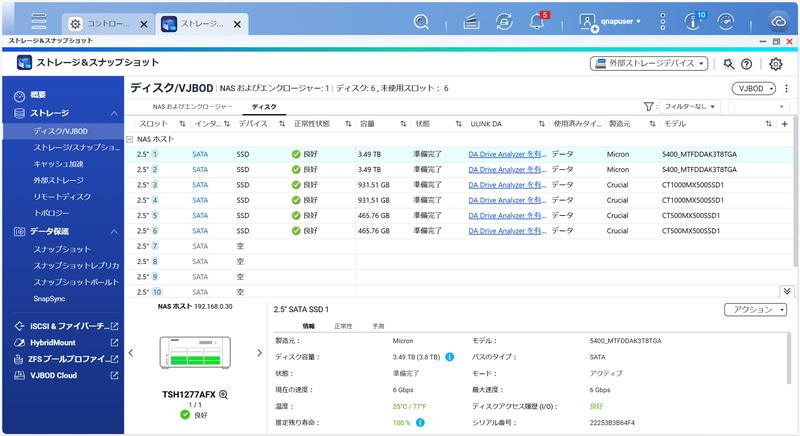Open the dashboard gauge icon
This screenshot has width=800, height=436.
[x=726, y=21]
